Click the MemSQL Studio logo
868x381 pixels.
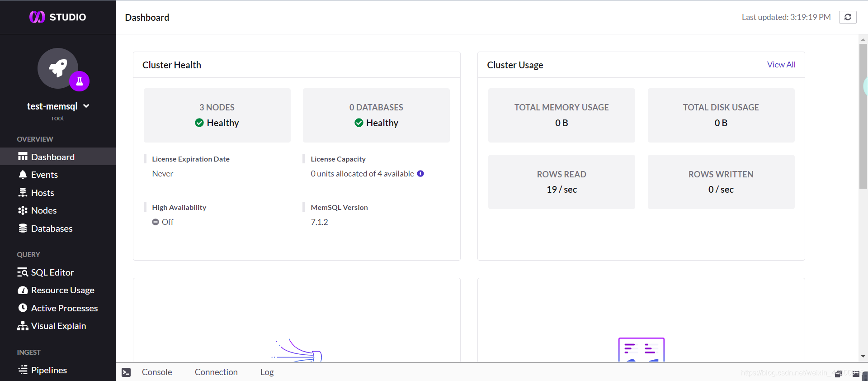pyautogui.click(x=57, y=17)
